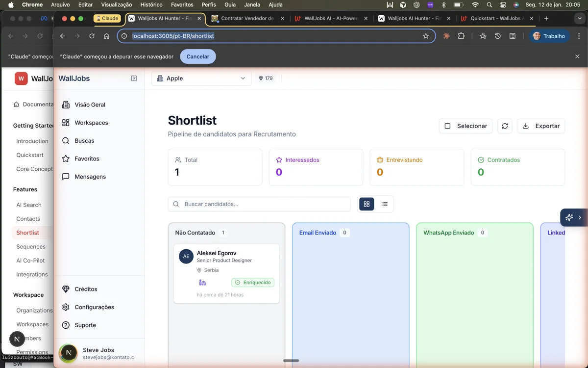588x368 pixels.
Task: Open the Histórico menu in the menu bar
Action: click(x=151, y=4)
